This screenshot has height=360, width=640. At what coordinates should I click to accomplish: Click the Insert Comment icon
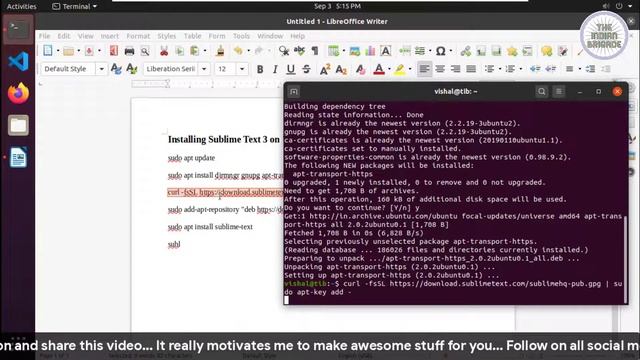(x=547, y=51)
